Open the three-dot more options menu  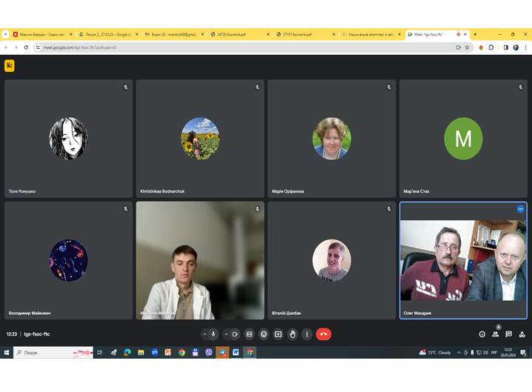(307, 334)
